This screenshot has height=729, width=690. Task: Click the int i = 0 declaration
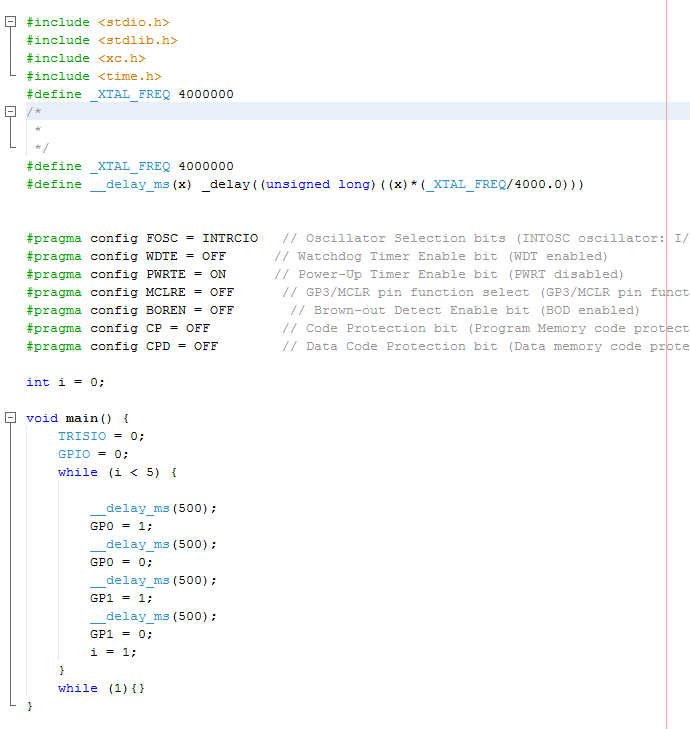pyautogui.click(x=65, y=382)
